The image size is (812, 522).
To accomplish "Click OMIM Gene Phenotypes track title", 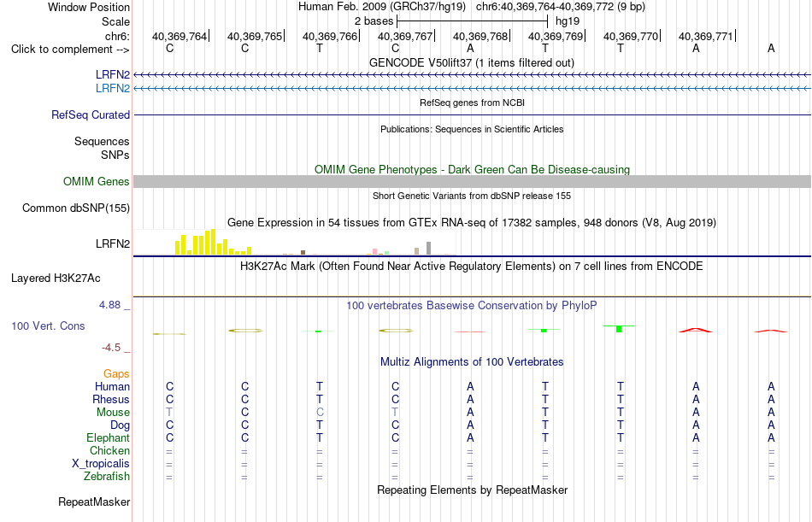I will click(472, 169).
